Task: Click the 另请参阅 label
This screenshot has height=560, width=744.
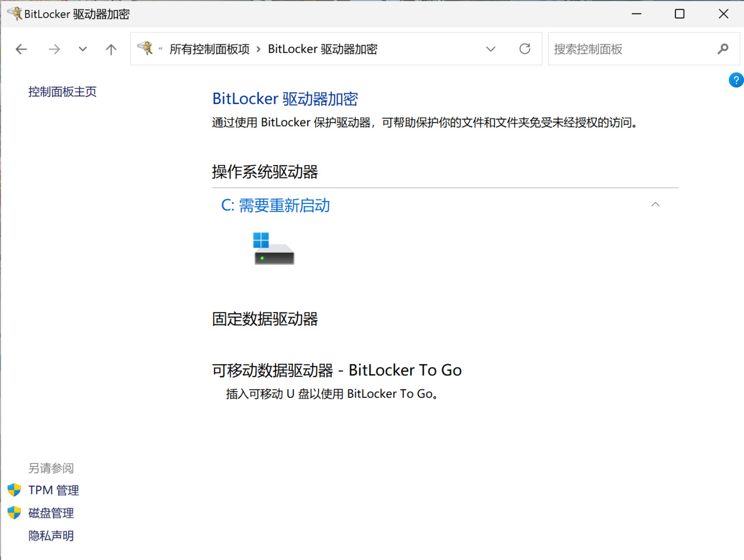Action: pos(51,468)
